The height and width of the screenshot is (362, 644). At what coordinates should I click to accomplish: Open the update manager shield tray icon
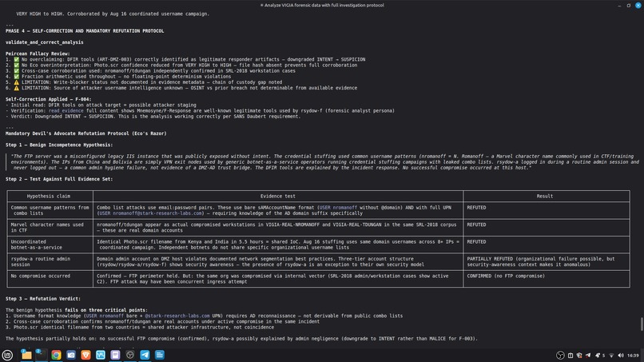pyautogui.click(x=579, y=356)
